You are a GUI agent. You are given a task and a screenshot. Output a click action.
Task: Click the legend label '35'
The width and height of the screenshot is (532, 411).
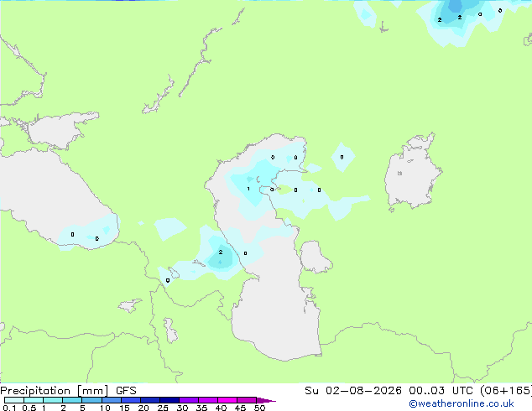coord(202,408)
